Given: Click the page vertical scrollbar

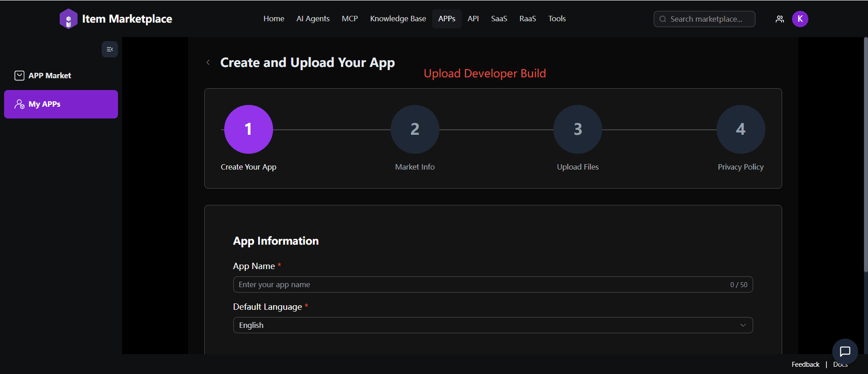Looking at the screenshot, I should pos(865,154).
